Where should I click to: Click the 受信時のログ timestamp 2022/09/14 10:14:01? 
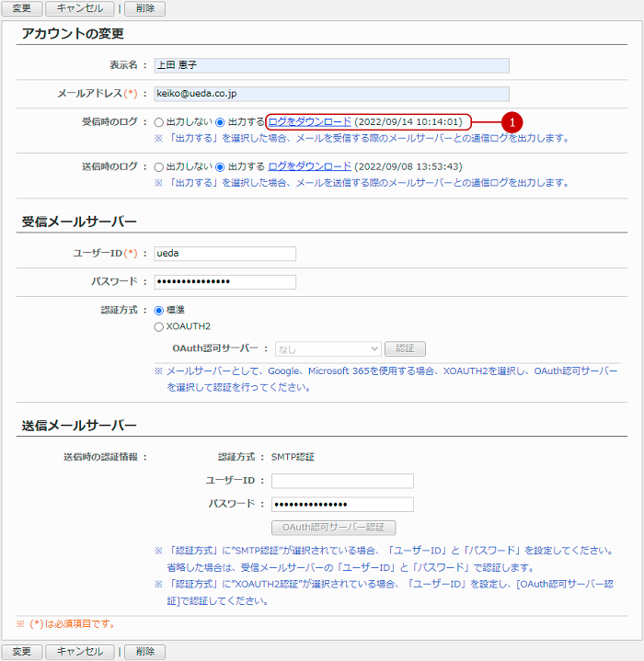[x=408, y=122]
